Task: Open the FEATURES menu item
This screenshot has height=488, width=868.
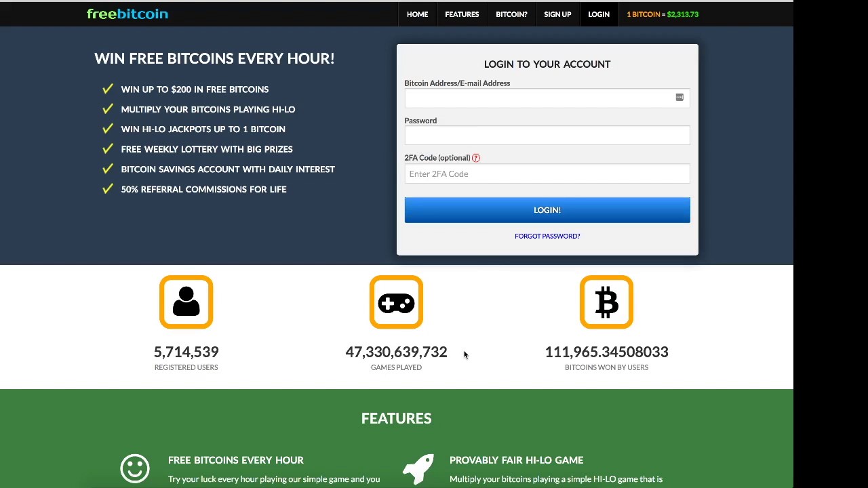Action: click(x=462, y=14)
